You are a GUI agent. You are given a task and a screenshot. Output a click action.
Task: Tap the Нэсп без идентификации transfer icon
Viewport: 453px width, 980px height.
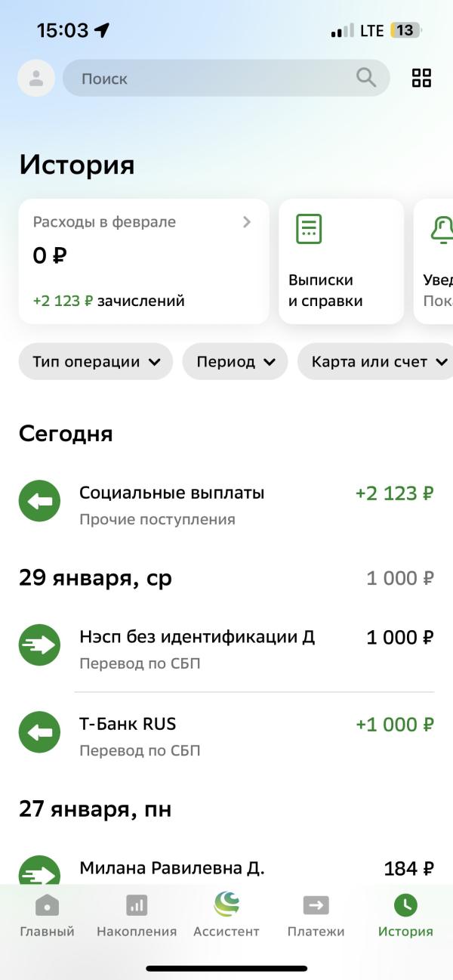[39, 645]
